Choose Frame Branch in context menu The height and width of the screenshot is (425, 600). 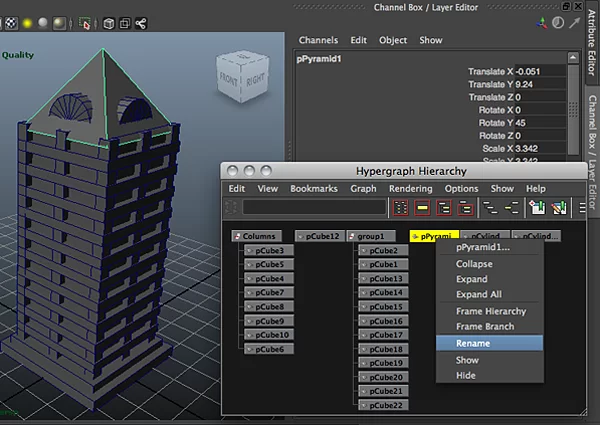(489, 326)
